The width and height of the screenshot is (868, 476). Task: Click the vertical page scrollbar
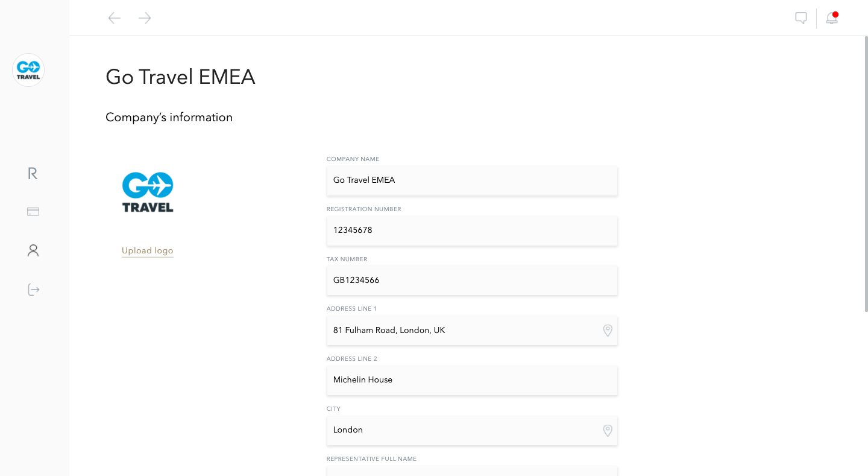point(866,175)
